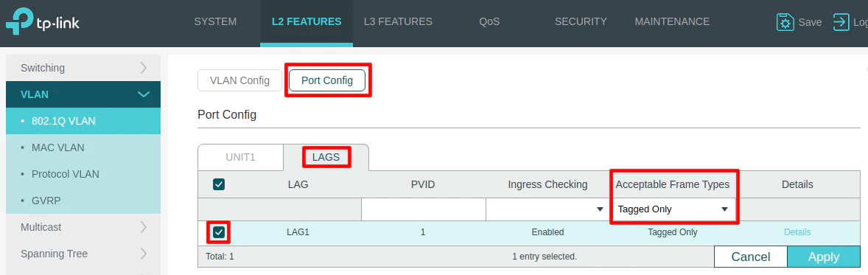Open the Details link for LAG1
This screenshot has width=868, height=275.
pos(797,232)
